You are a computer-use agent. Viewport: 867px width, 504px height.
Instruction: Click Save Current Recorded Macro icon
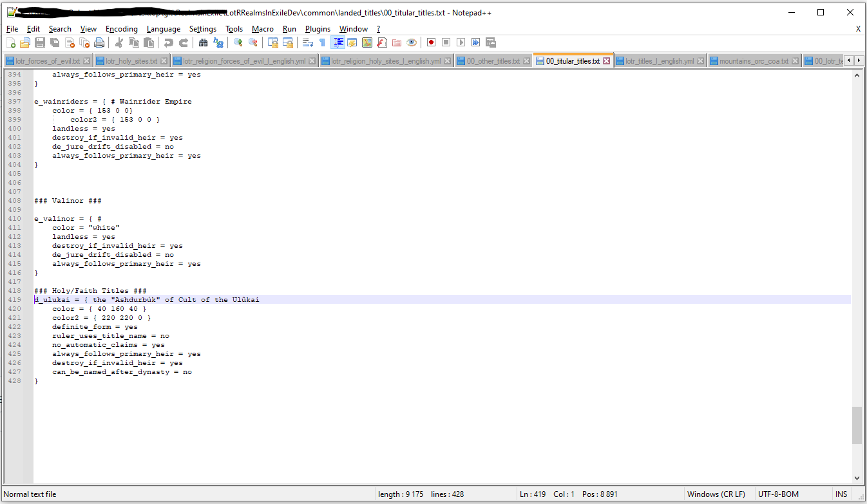490,42
